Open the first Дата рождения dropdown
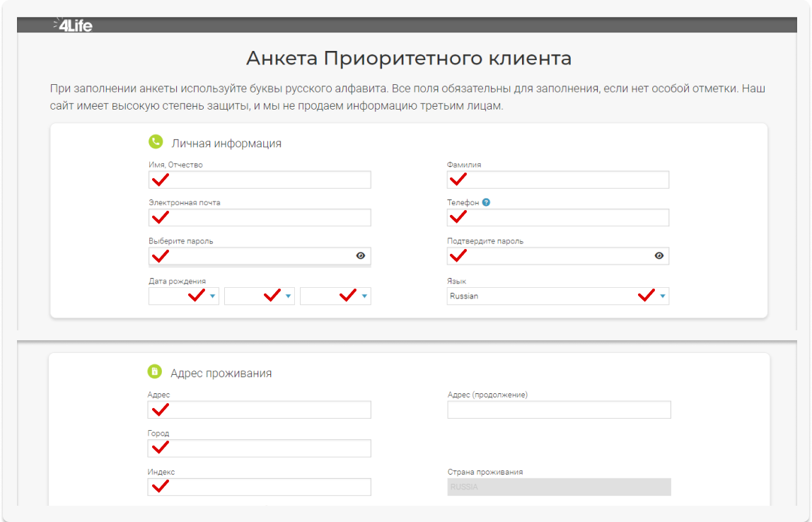812x522 pixels. 184,296
